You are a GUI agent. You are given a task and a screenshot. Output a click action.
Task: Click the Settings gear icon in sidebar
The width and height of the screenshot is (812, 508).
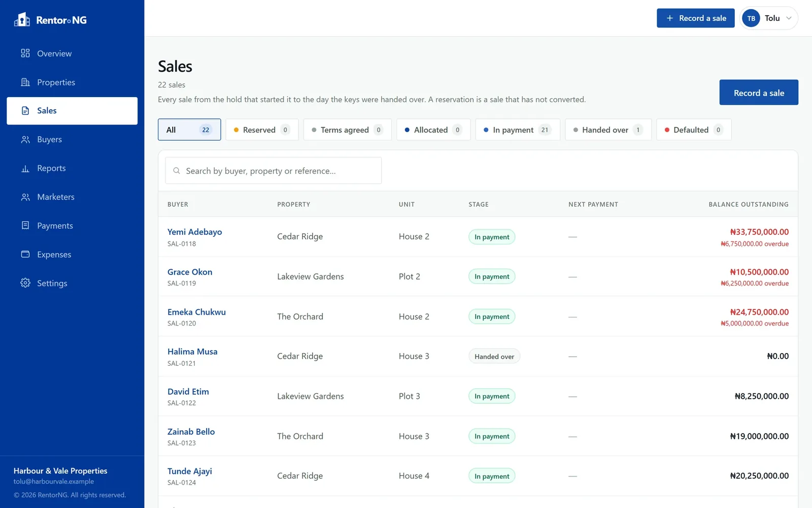click(x=25, y=283)
